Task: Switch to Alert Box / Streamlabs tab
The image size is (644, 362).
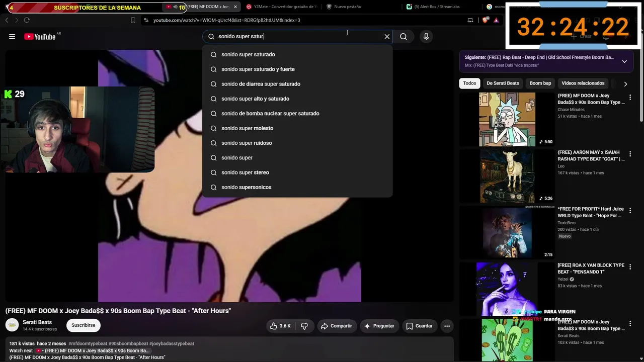Action: pos(437,7)
